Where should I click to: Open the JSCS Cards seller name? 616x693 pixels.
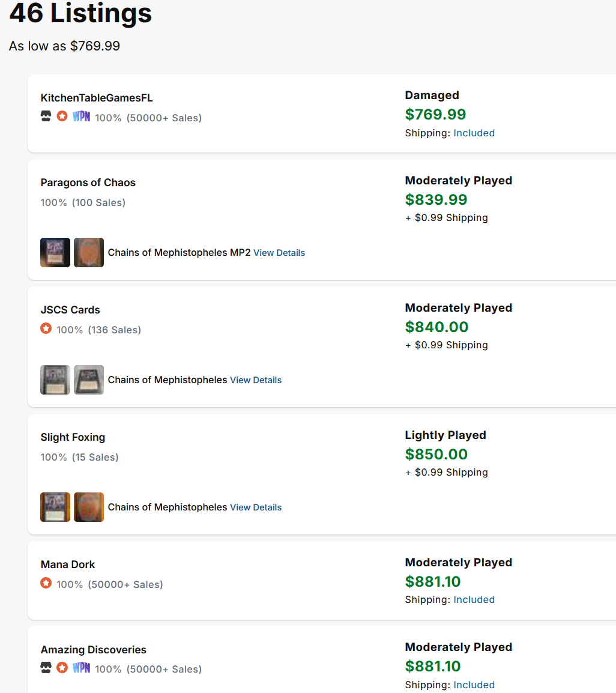[x=70, y=310]
